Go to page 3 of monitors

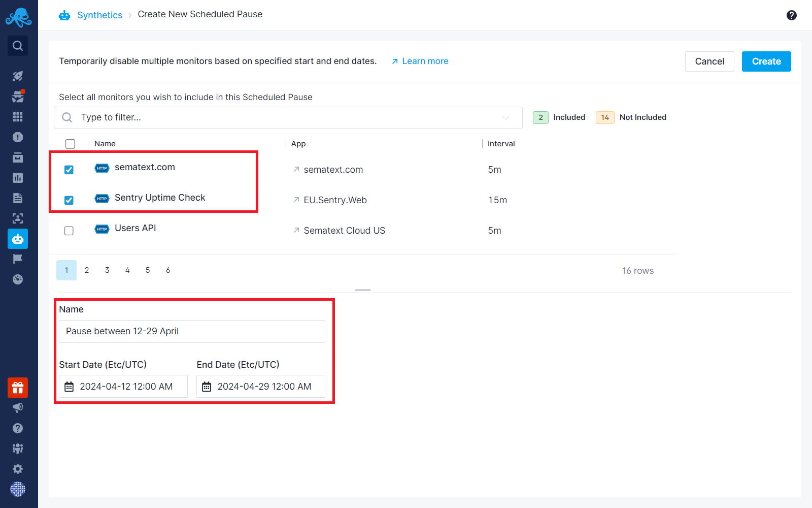tap(107, 270)
